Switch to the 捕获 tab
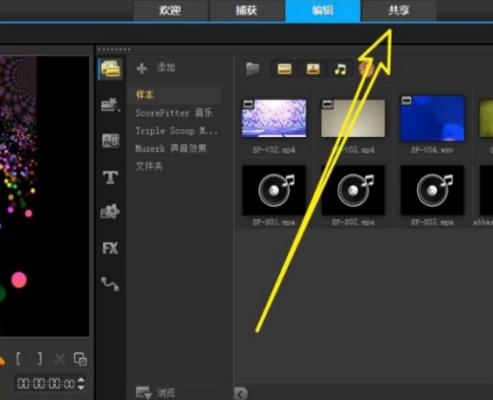 [246, 10]
